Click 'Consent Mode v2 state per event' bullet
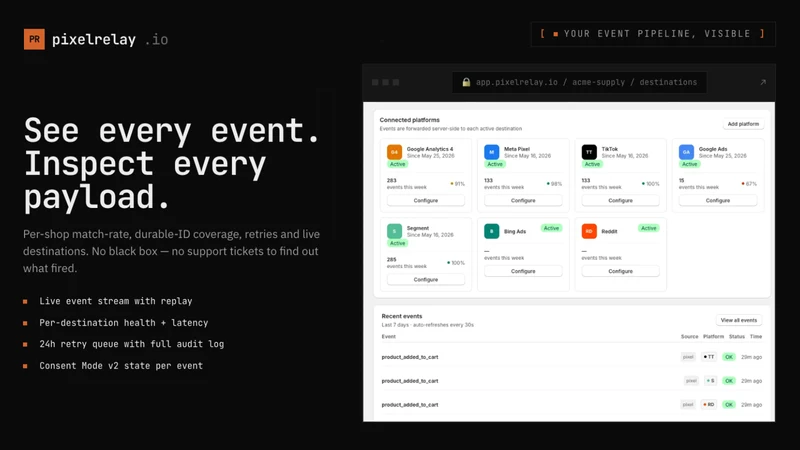The image size is (800, 450). click(121, 366)
